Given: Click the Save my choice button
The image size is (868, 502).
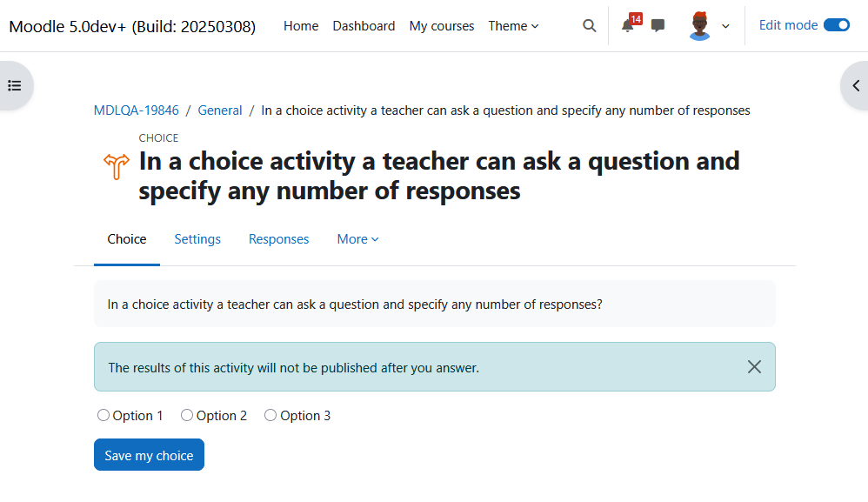Looking at the screenshot, I should pos(149,455).
